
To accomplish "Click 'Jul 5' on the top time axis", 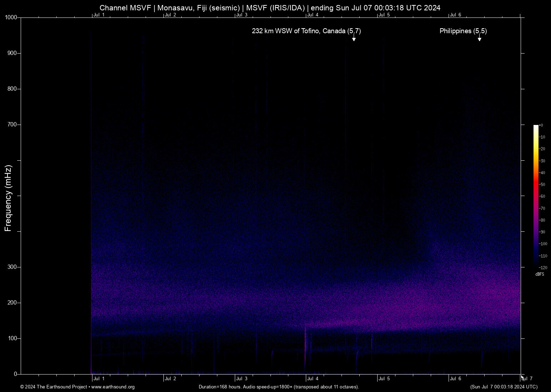I will click(384, 15).
